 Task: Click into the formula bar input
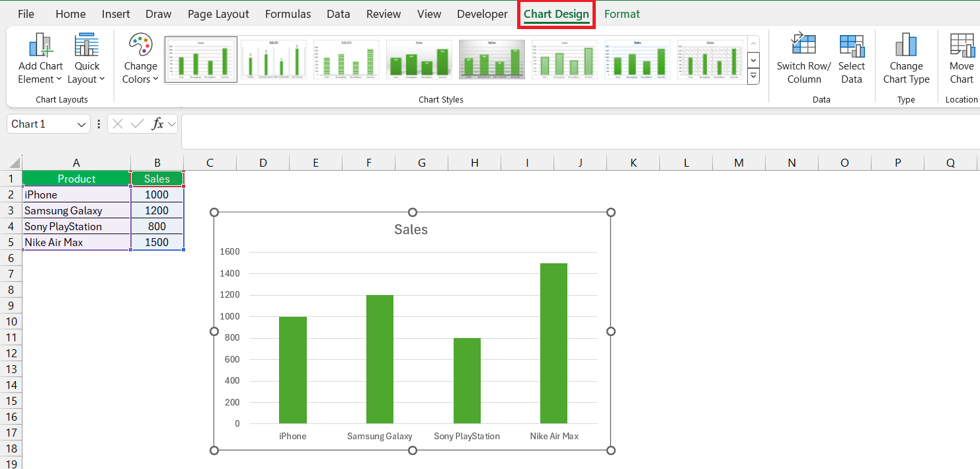[x=580, y=132]
